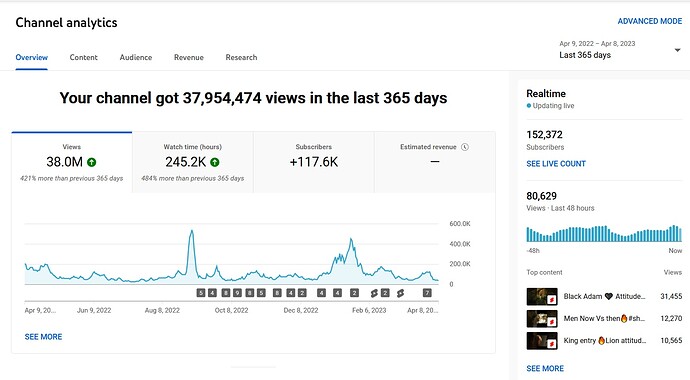Switch to the Overview tab

(31, 57)
